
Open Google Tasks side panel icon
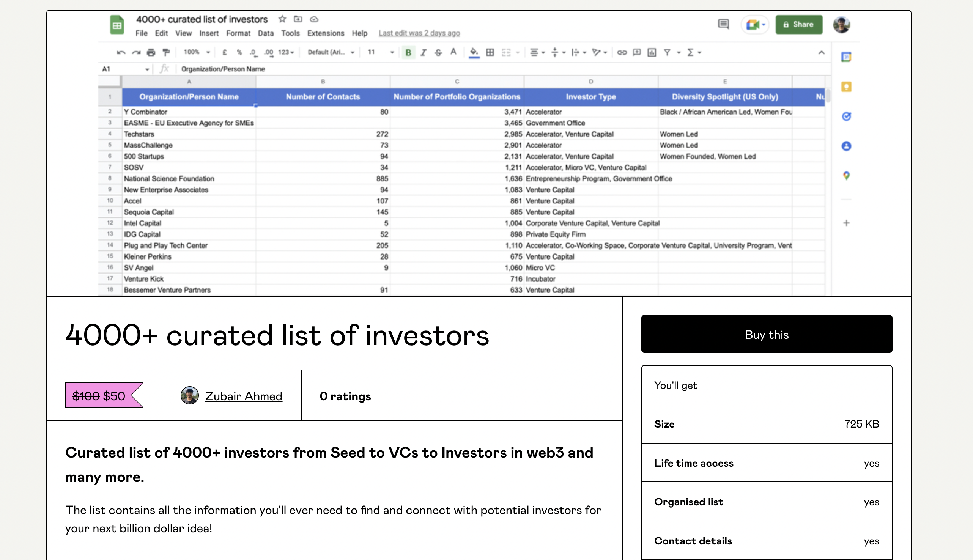coord(846,116)
